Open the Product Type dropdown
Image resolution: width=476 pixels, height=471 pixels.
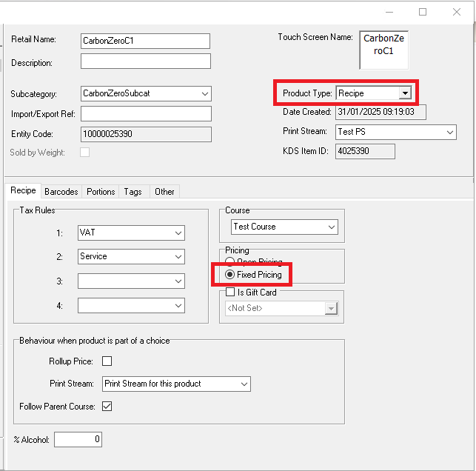pyautogui.click(x=404, y=93)
